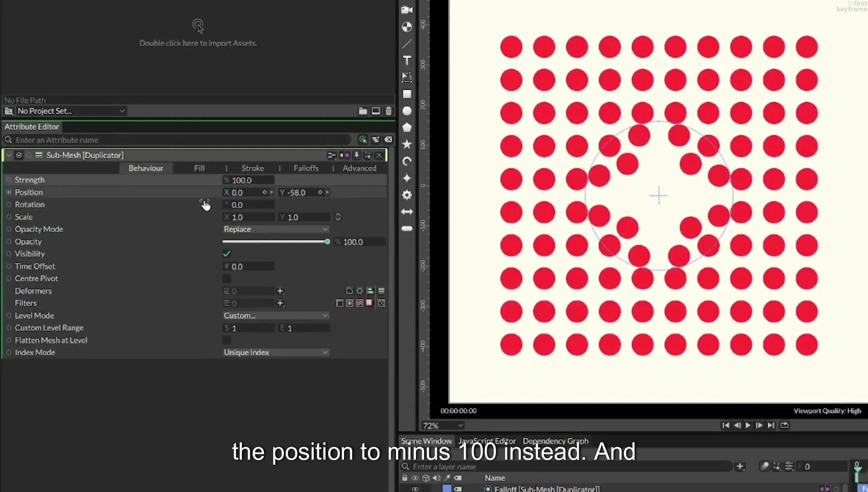Select the Cog shape tool

407,195
